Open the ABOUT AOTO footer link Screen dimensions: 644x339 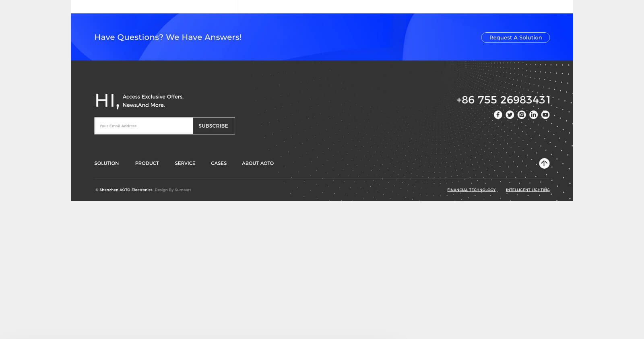pyautogui.click(x=258, y=163)
